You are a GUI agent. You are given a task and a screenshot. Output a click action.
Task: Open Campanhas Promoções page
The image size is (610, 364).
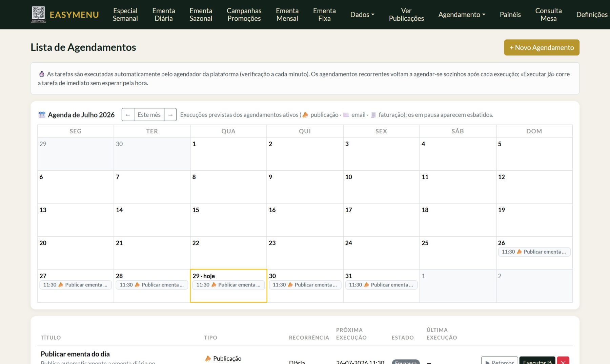pos(244,15)
